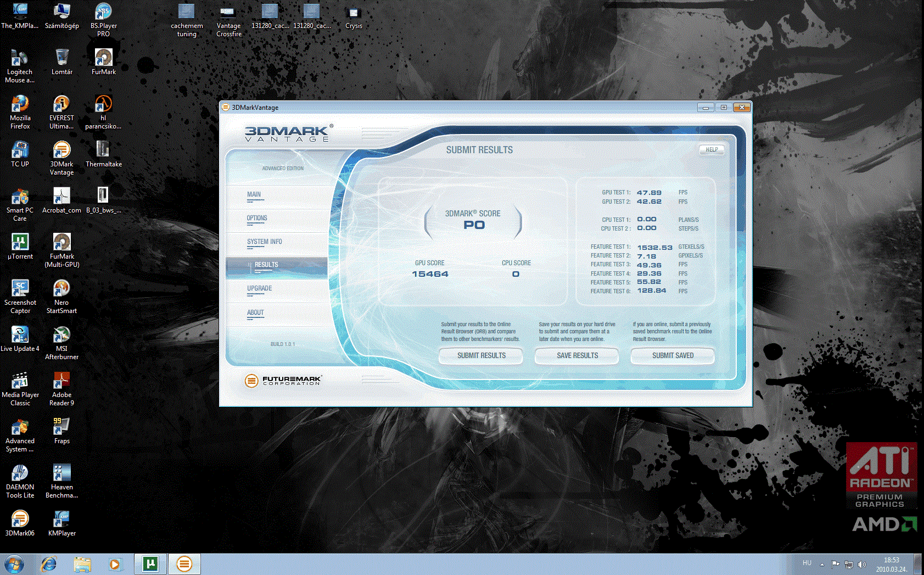This screenshot has width=924, height=575.
Task: Open MSI Afterburner shortcut
Action: pos(61,343)
